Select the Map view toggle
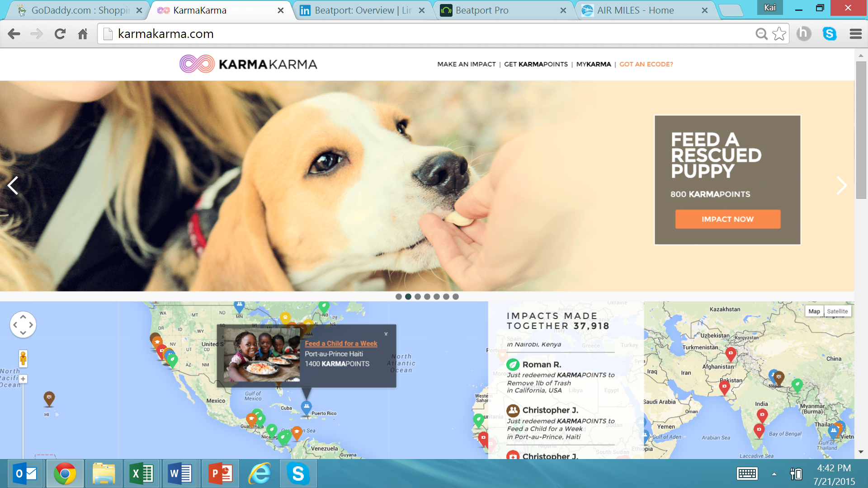This screenshot has height=488, width=868. [814, 311]
